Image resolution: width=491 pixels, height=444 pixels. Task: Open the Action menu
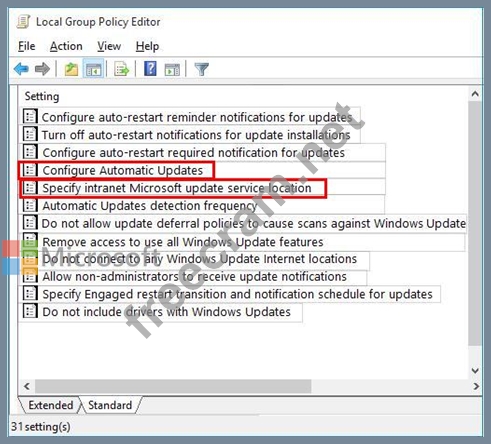tap(66, 46)
